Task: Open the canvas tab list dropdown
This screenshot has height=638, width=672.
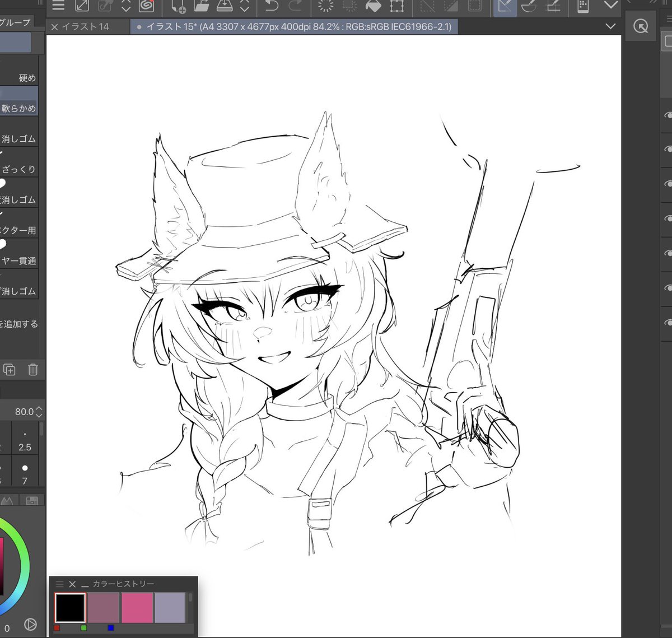Action: [x=610, y=26]
